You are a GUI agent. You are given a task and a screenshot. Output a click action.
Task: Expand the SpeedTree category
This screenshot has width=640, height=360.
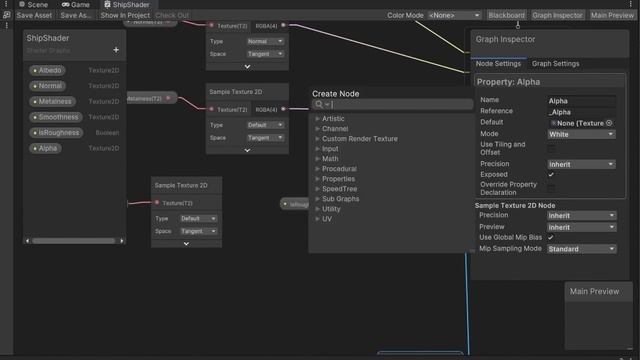[317, 189]
